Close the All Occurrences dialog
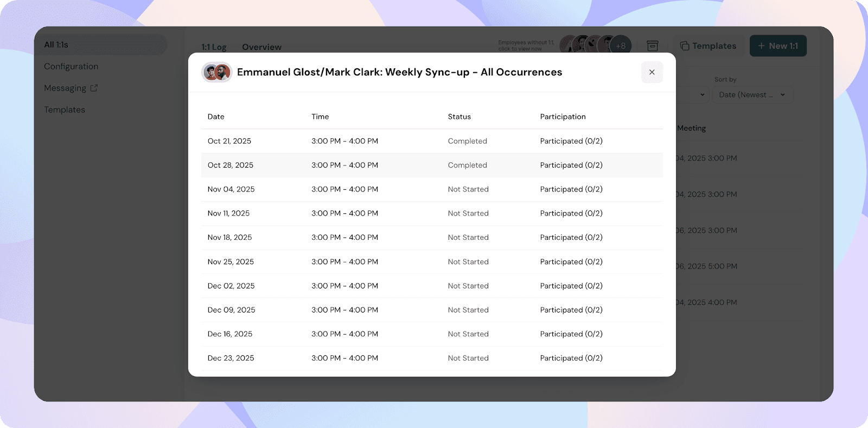 (x=652, y=72)
